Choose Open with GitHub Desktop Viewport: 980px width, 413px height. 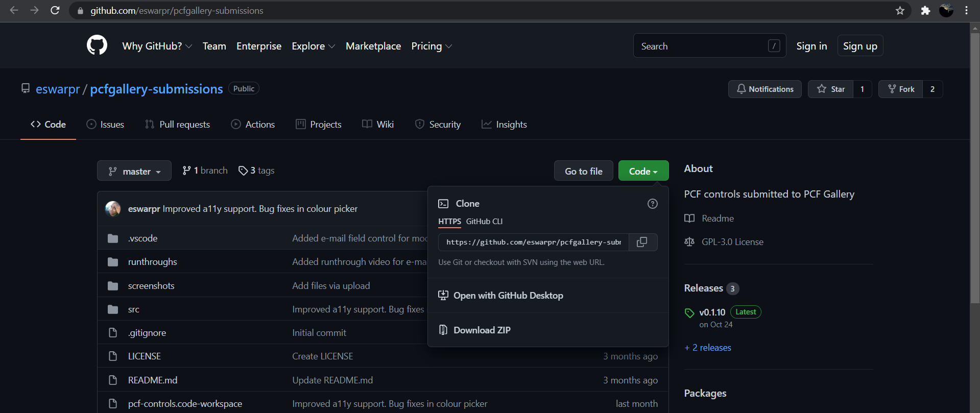508,296
